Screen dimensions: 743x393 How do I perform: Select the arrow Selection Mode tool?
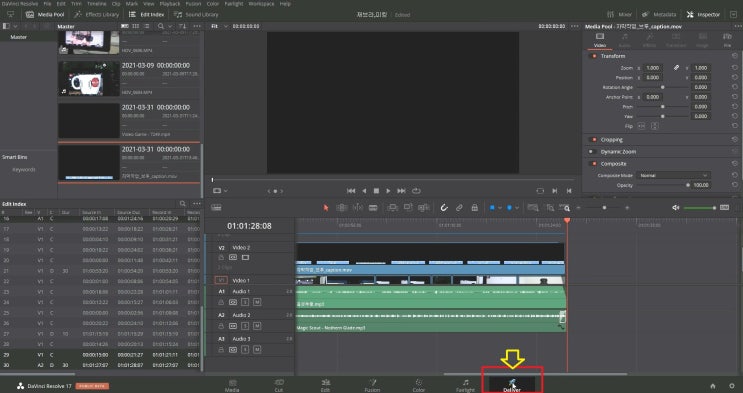(x=326, y=208)
